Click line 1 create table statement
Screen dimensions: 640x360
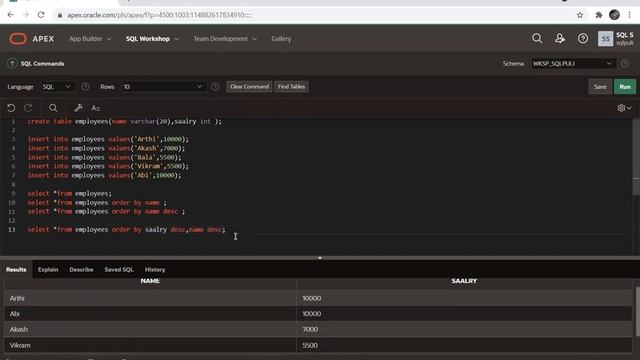124,121
